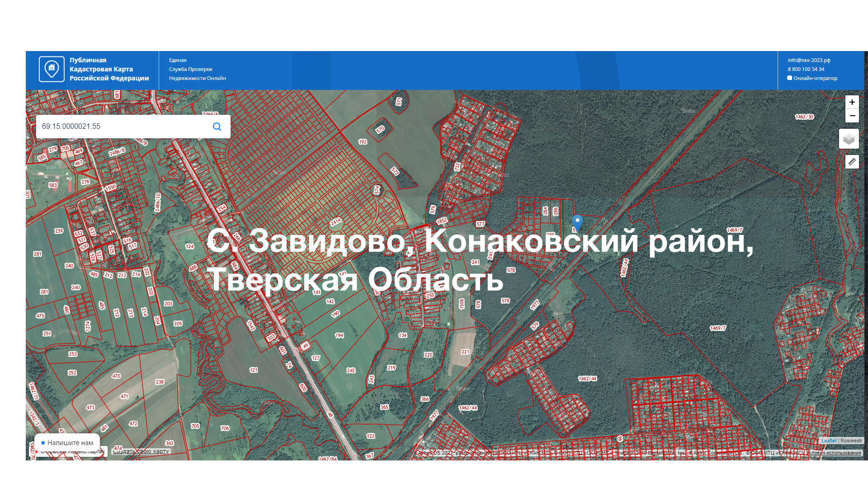This screenshot has height=488, width=868.
Task: Open the Условия использования link
Action: tap(835, 453)
